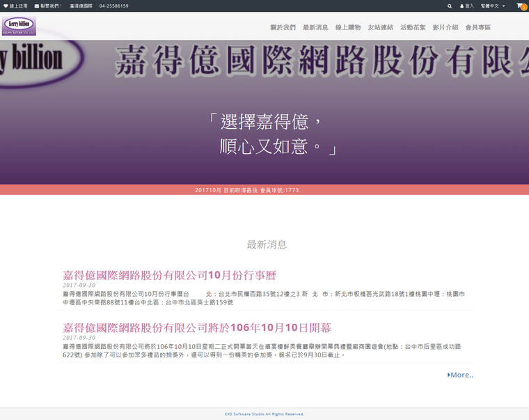Screen dimensions: 529x420
Task: Click the 聯繫我們 envelope link
Action: coord(48,6)
